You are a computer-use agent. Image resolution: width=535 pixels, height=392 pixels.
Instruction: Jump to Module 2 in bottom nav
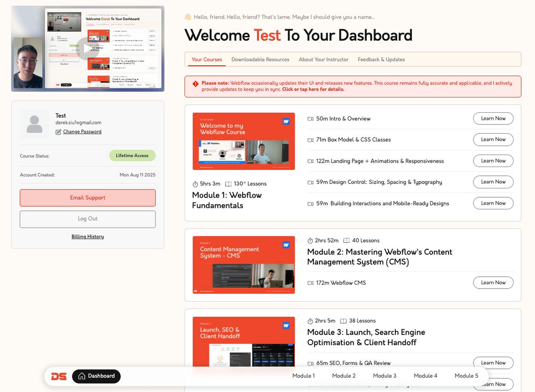pyautogui.click(x=344, y=376)
